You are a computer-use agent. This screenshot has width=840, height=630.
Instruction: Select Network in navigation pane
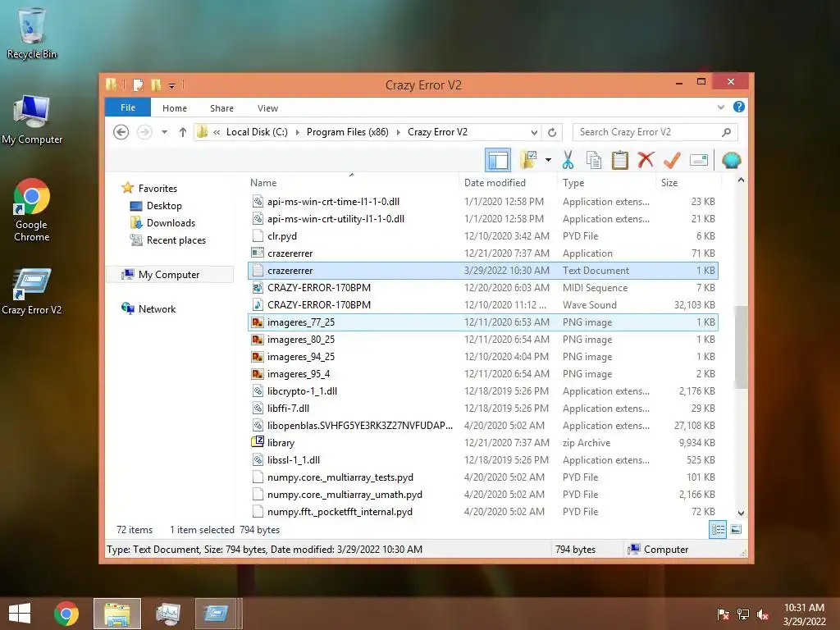coord(157,308)
